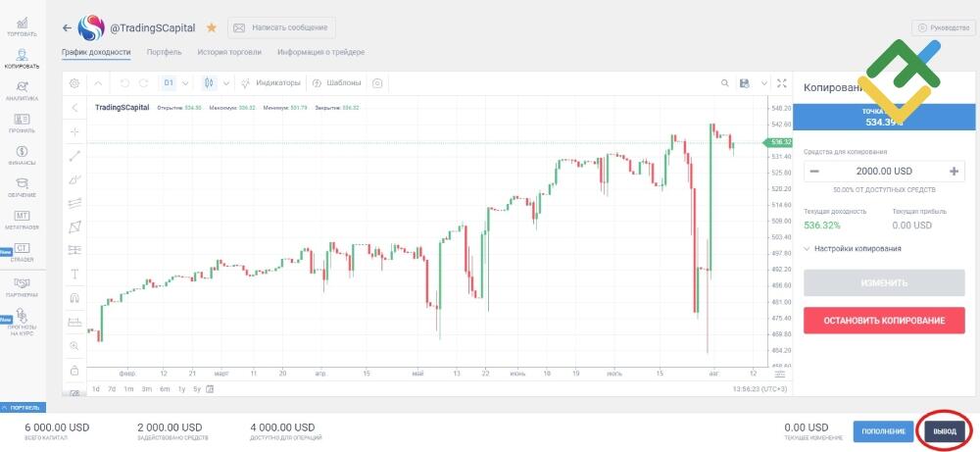This screenshot has height=452, width=980.
Task: Open the Аналитика sidebar section
Action: tap(22, 91)
